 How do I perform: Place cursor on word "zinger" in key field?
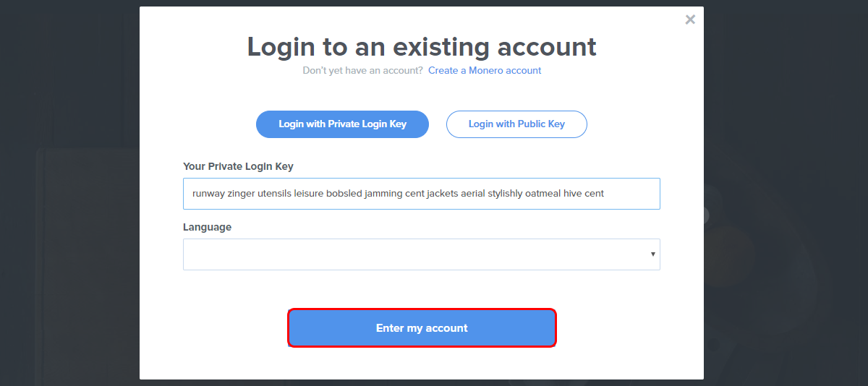pyautogui.click(x=242, y=194)
